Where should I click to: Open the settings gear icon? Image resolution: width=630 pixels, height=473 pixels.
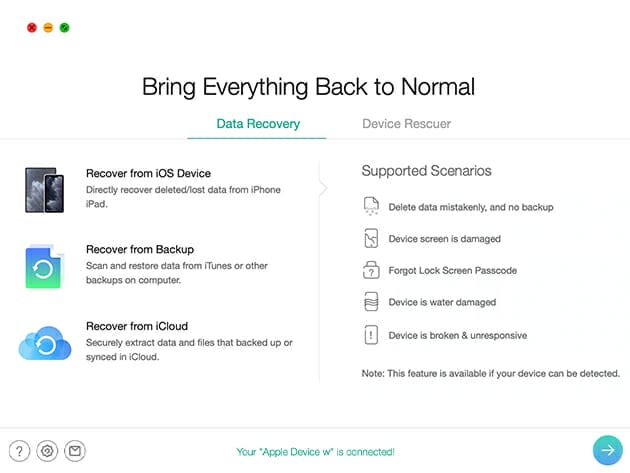coord(47,451)
